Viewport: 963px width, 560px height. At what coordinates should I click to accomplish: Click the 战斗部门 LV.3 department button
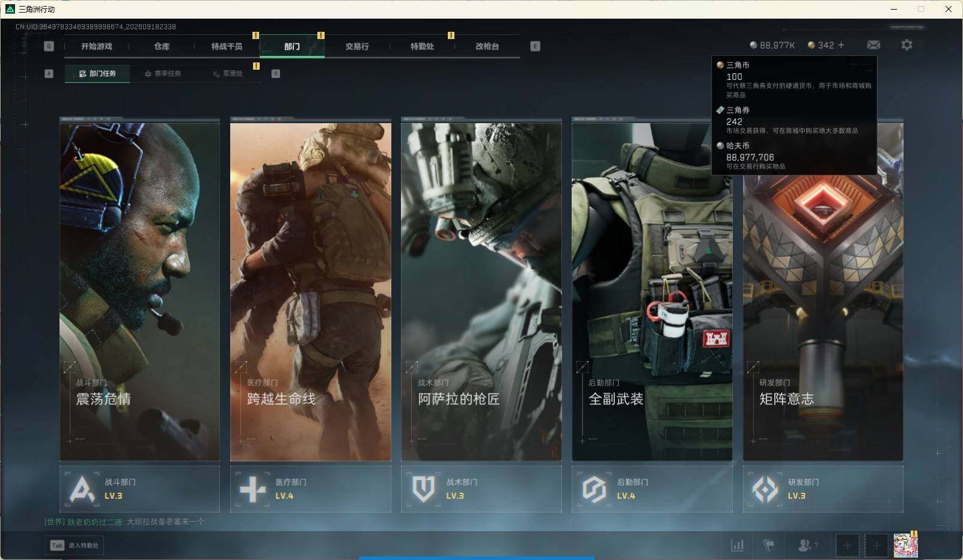[x=140, y=489]
